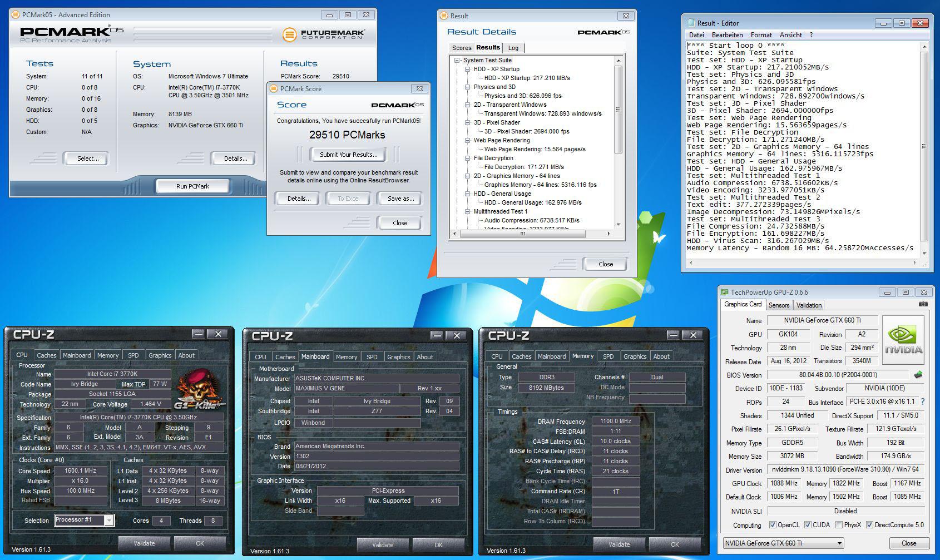The width and height of the screenshot is (940, 560).
Task: Open the Format menu in the editor
Action: [x=761, y=35]
